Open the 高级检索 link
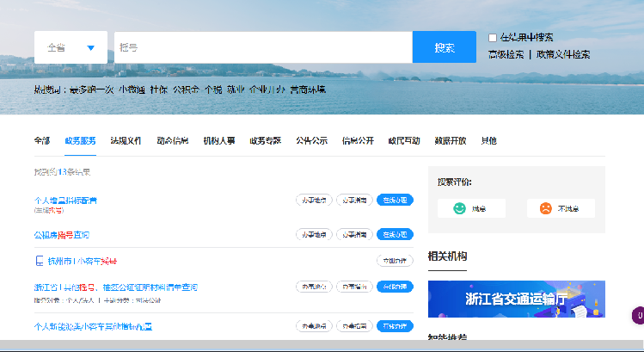This screenshot has height=352, width=644. pos(506,54)
